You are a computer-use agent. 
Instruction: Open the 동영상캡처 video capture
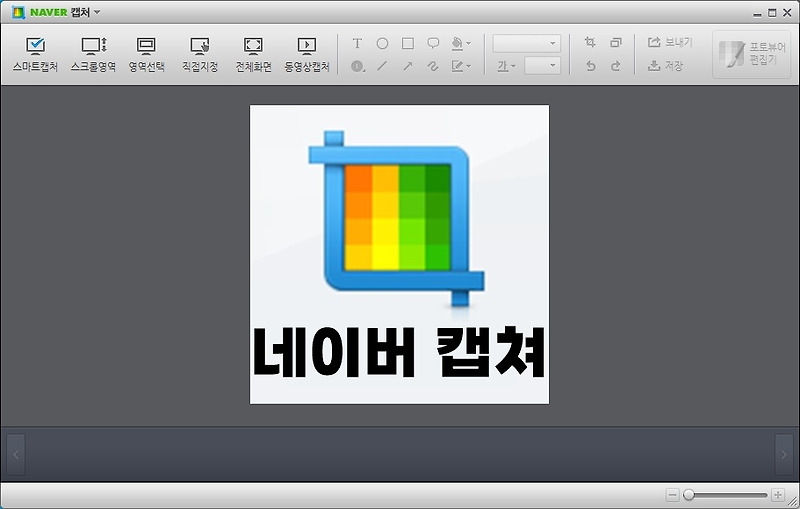pos(307,55)
